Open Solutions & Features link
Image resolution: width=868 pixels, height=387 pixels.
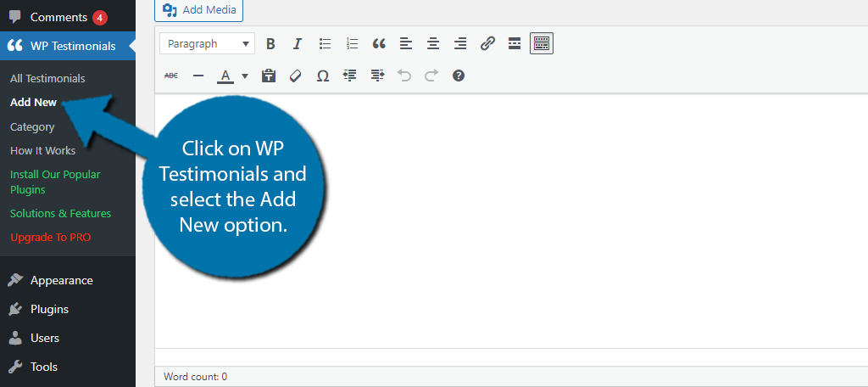pos(60,214)
